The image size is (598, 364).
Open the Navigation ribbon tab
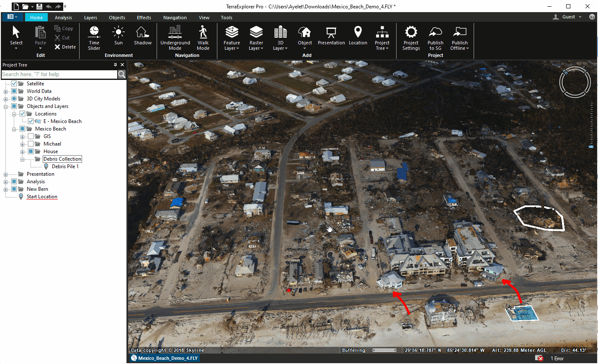pyautogui.click(x=175, y=18)
